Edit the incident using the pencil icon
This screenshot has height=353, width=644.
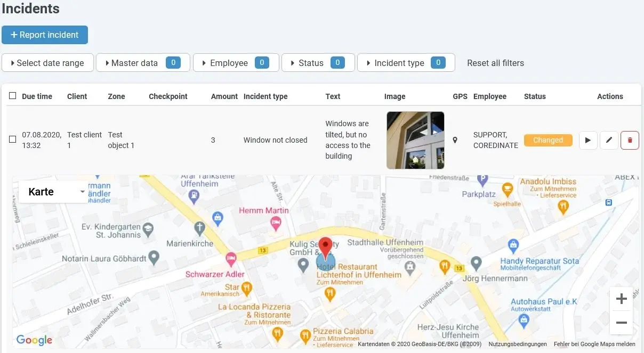[x=609, y=140]
